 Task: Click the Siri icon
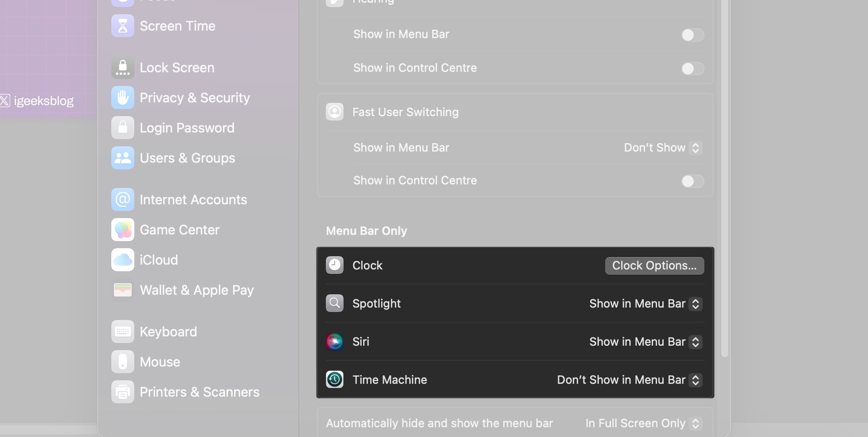(x=335, y=341)
